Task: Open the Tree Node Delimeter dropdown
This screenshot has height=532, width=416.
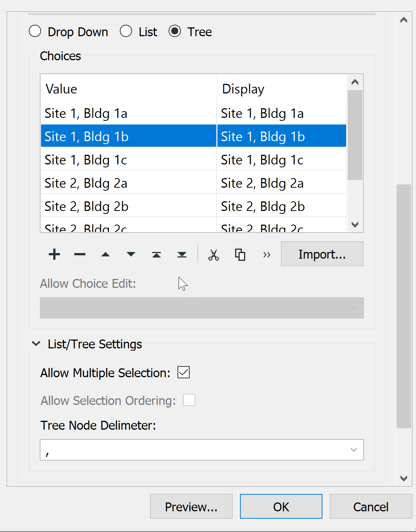Action: coord(354,450)
